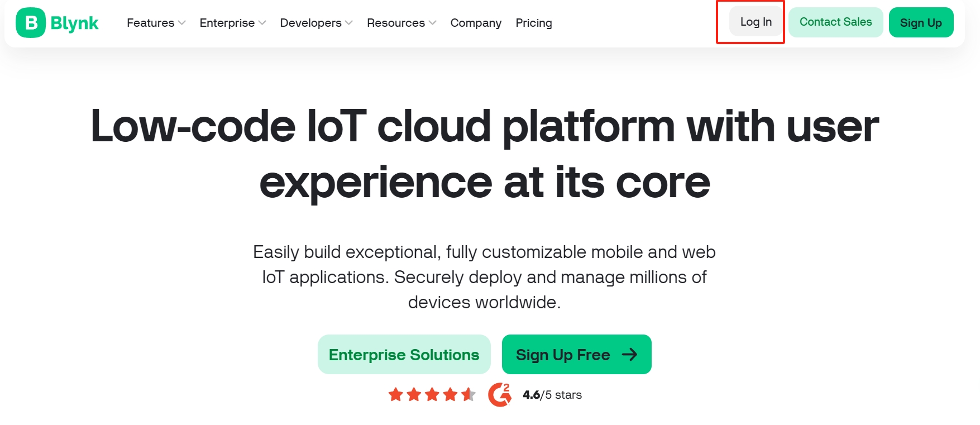The image size is (980, 425).
Task: Click the arrow icon in Sign Up Free
Action: [629, 355]
